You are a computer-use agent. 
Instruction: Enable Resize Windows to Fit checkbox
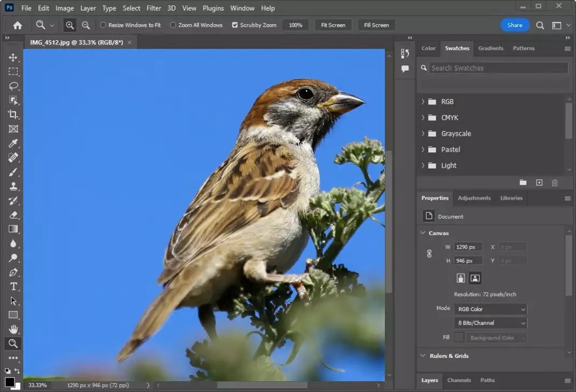[x=103, y=25]
